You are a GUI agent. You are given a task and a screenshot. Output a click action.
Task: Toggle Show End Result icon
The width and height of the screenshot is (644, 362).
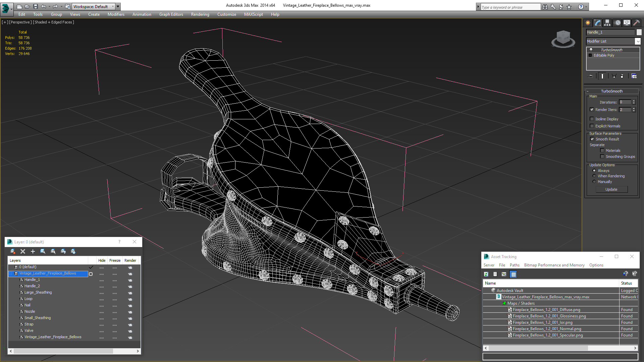coord(602,76)
